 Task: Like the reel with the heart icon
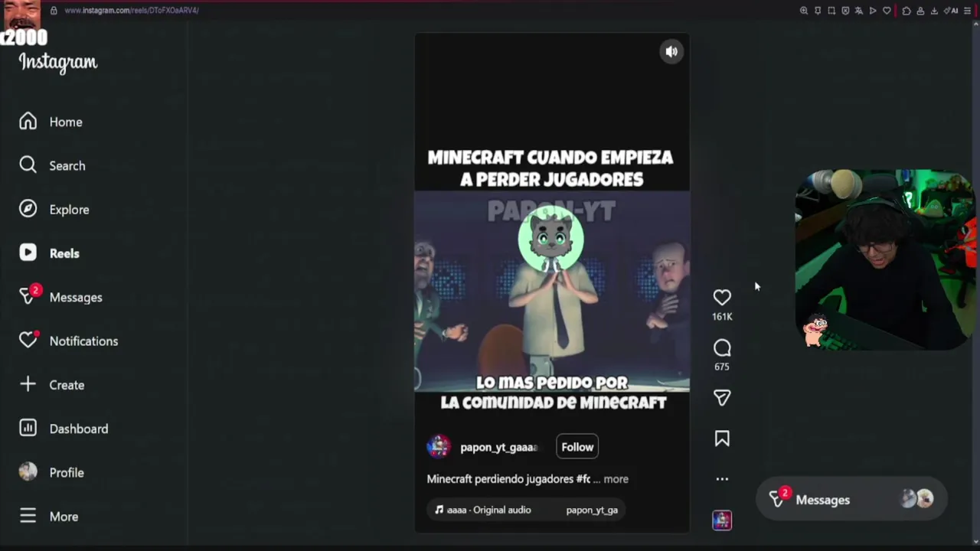tap(722, 297)
